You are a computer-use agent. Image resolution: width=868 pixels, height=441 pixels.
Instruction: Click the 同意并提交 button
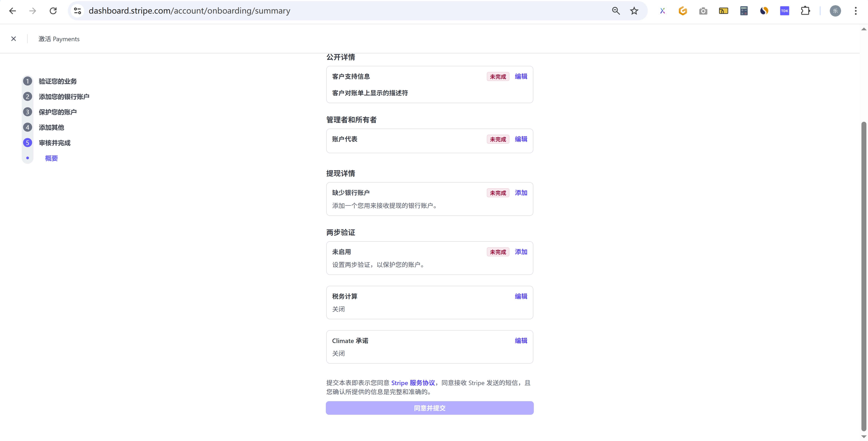[430, 408]
